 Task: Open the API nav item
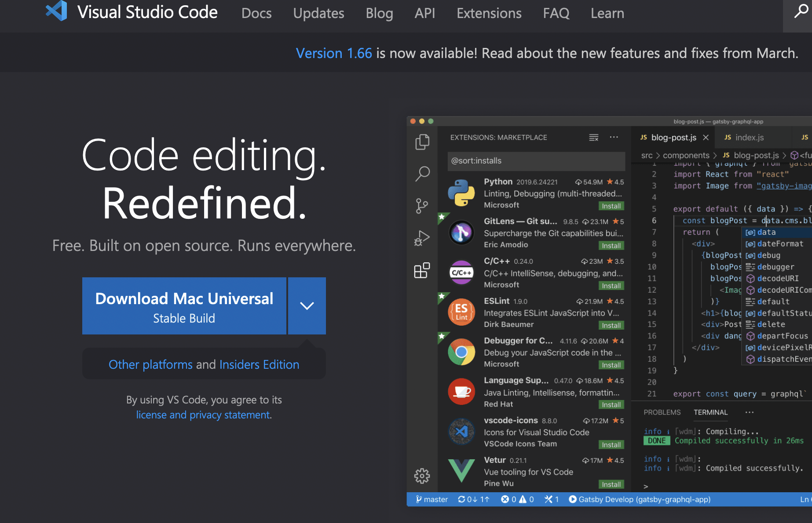pyautogui.click(x=425, y=13)
